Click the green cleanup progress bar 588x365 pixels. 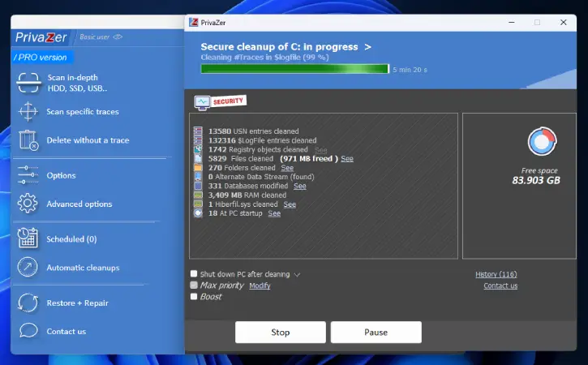click(x=295, y=69)
